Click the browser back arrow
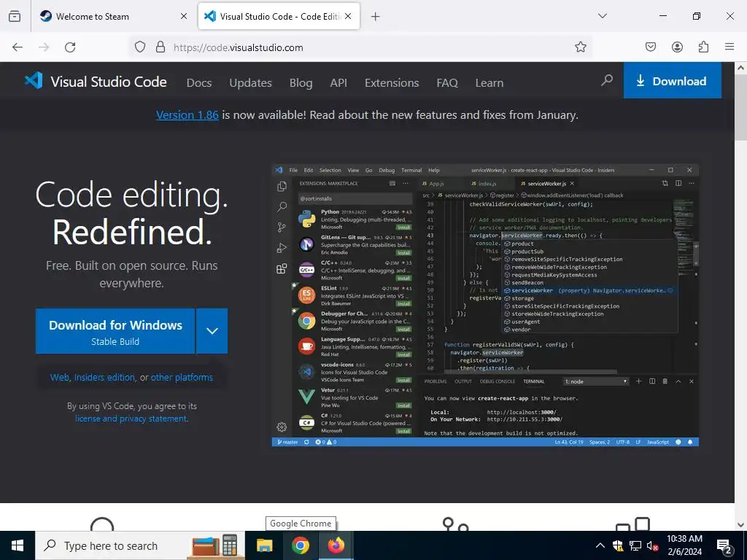 (18, 47)
